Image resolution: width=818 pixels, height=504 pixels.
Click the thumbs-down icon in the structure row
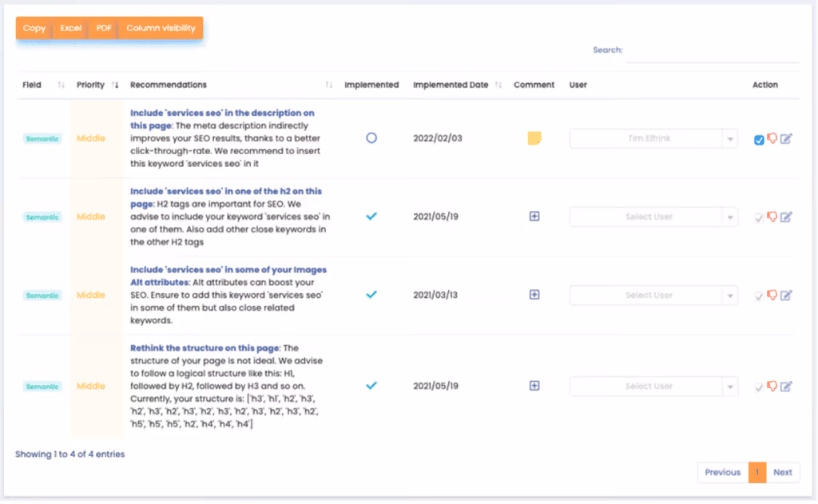click(772, 387)
